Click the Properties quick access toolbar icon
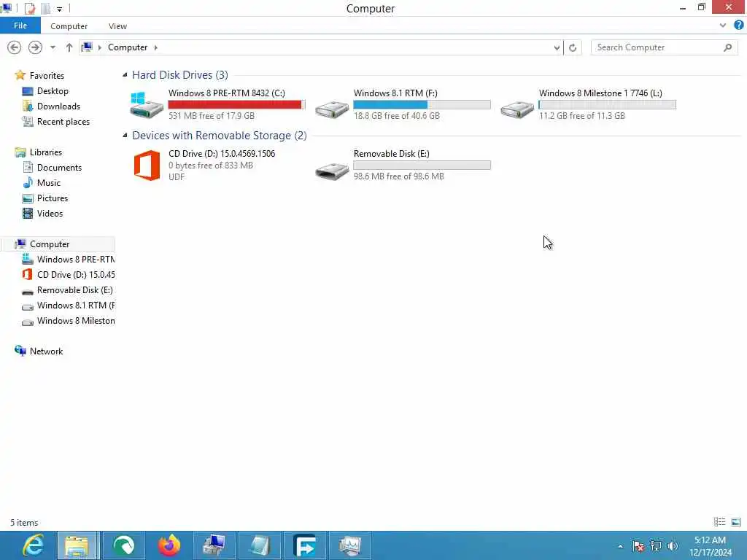Viewport: 747px width, 560px height. [x=29, y=8]
